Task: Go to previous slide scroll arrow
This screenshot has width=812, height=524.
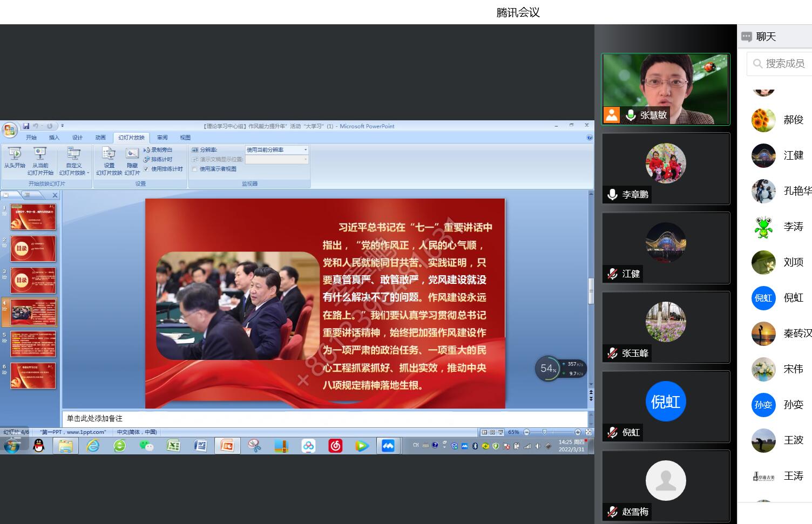Action: (591, 392)
